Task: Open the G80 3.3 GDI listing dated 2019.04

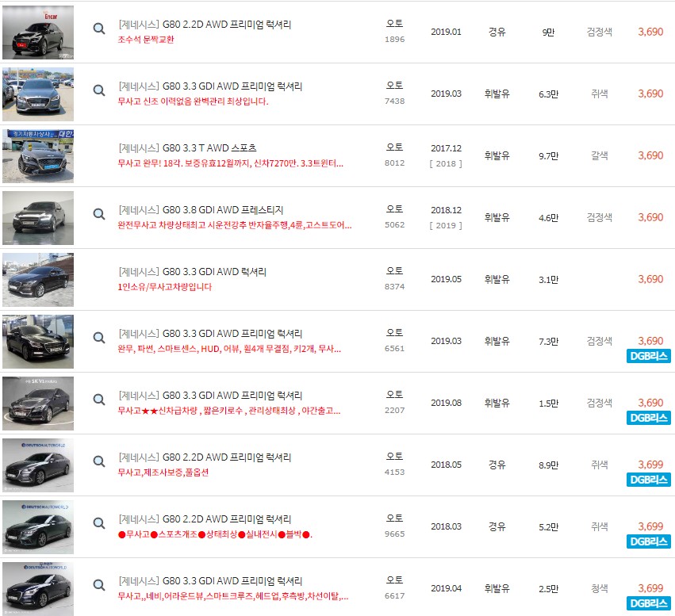Action: (210, 581)
